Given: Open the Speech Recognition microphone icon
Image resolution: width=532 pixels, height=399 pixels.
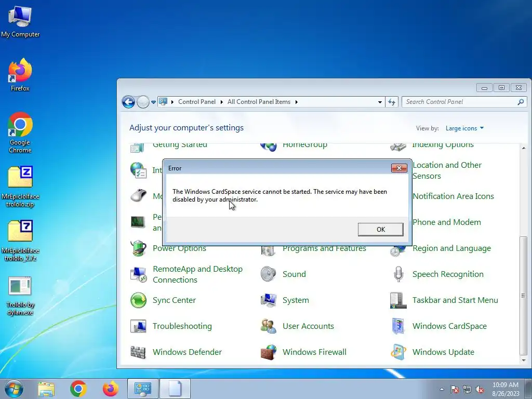Looking at the screenshot, I should tap(398, 274).
